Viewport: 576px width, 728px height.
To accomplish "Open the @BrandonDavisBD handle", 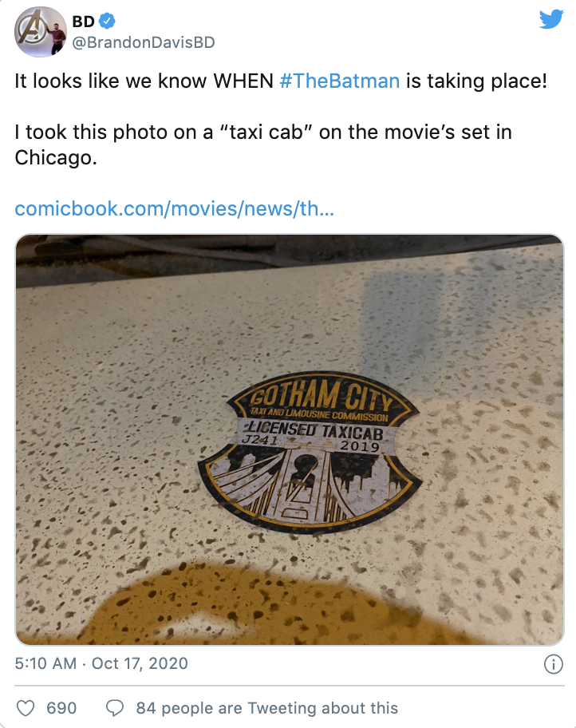I will (x=144, y=42).
